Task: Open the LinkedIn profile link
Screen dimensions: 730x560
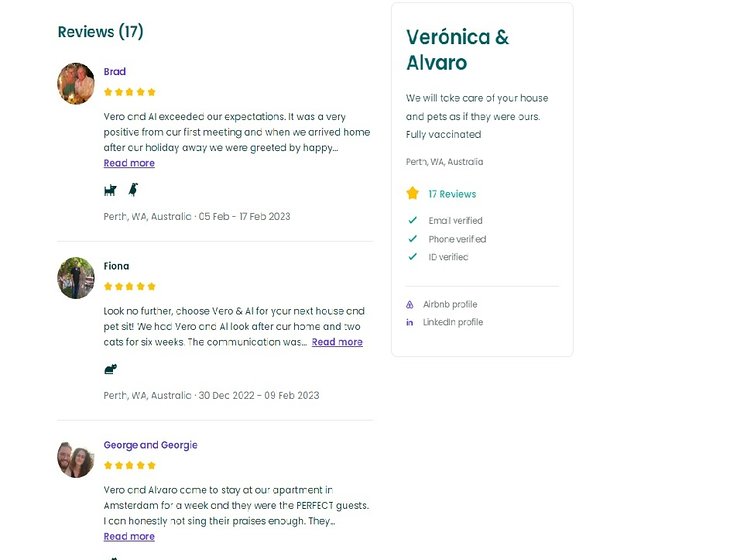Action: point(452,322)
